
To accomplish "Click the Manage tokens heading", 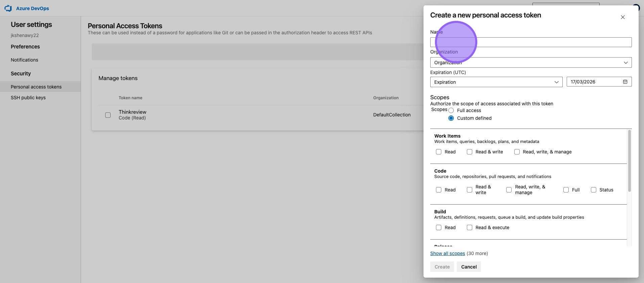I will [x=118, y=78].
